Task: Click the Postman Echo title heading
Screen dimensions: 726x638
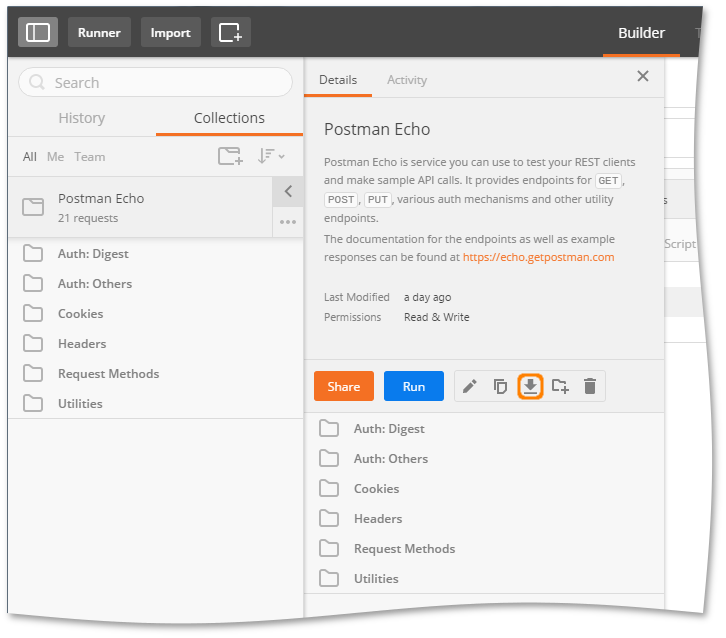Action: (x=377, y=129)
